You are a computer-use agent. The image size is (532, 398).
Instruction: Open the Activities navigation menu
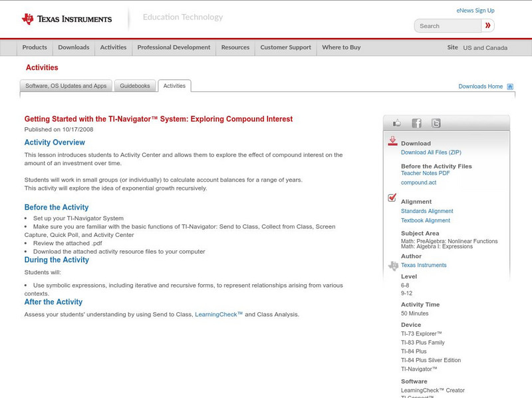(113, 47)
